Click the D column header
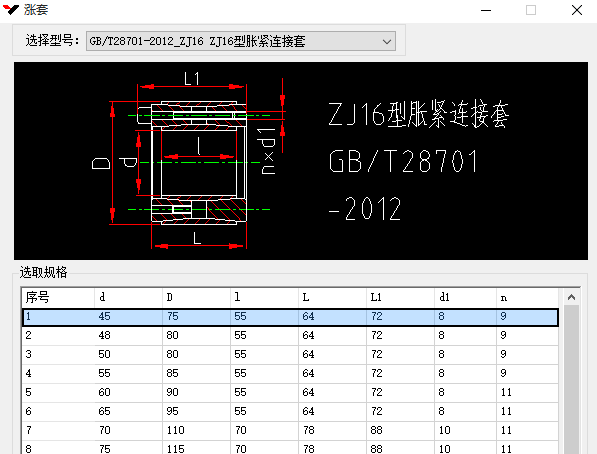 196,297
